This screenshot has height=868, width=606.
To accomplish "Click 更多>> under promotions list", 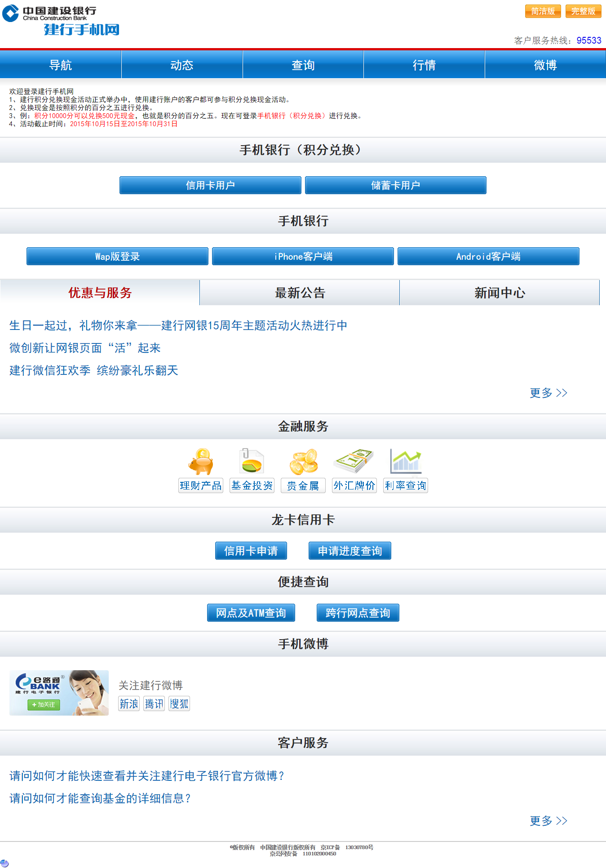I will pos(548,393).
